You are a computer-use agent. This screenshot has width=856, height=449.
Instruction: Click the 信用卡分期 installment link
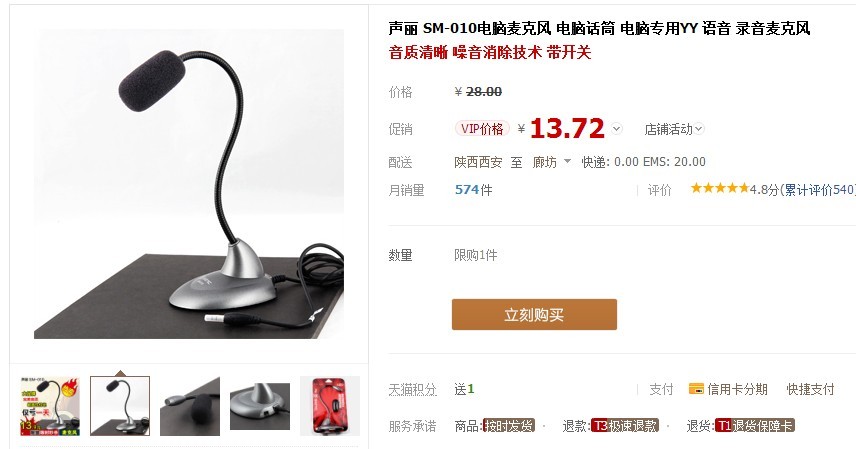pyautogui.click(x=738, y=389)
